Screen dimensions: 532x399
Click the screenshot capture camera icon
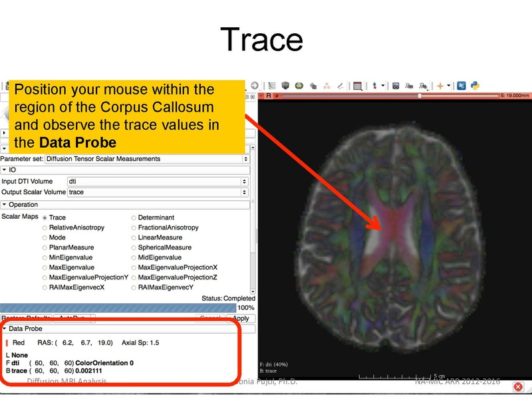(396, 86)
